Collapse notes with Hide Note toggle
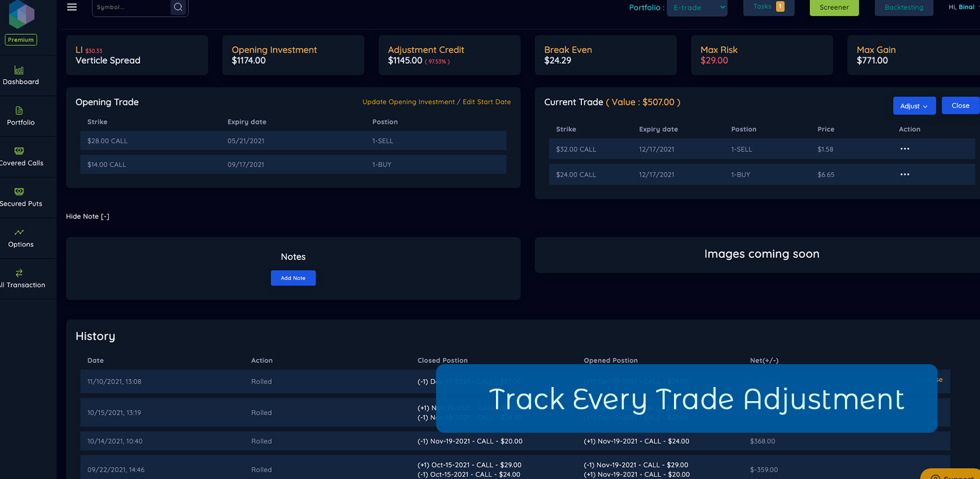The width and height of the screenshot is (980, 479). pos(88,217)
